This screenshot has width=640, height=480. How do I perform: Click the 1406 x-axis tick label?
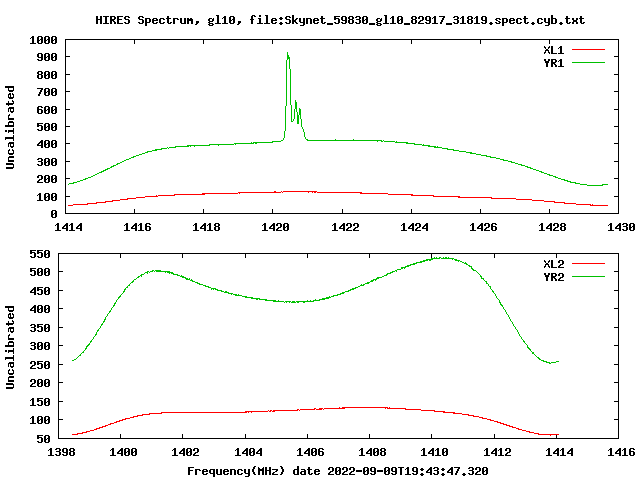[x=310, y=452]
